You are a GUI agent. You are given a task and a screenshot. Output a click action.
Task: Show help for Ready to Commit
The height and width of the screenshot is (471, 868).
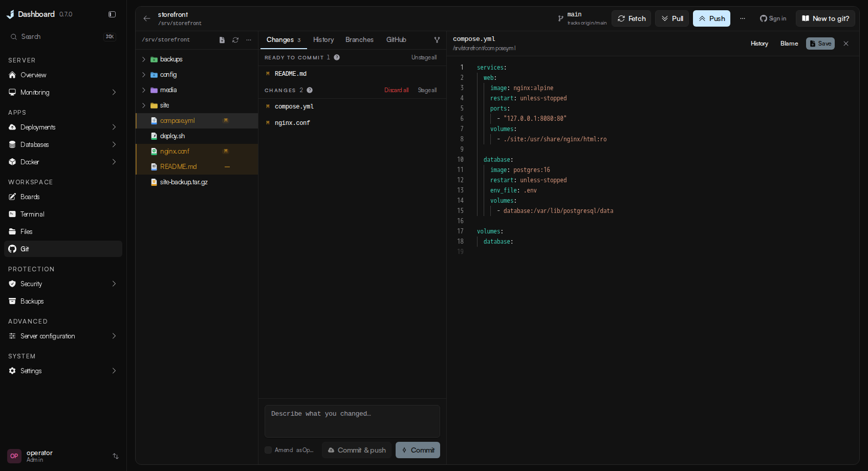337,57
